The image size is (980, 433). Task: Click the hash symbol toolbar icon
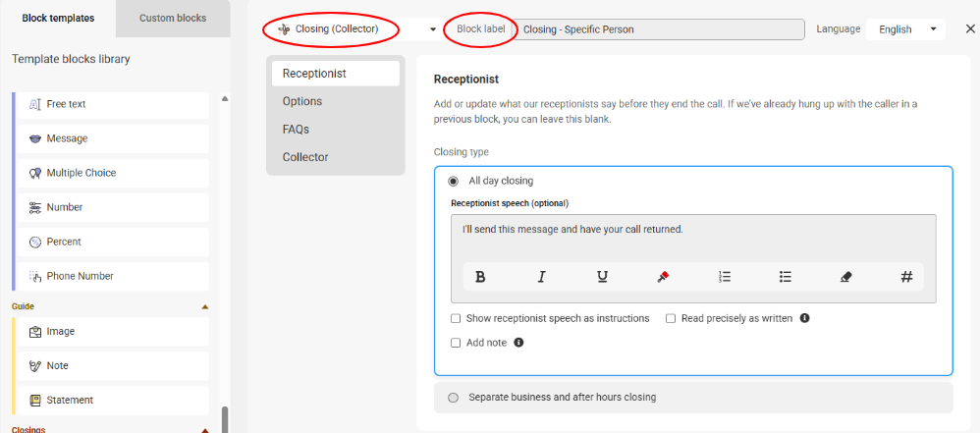pyautogui.click(x=907, y=277)
